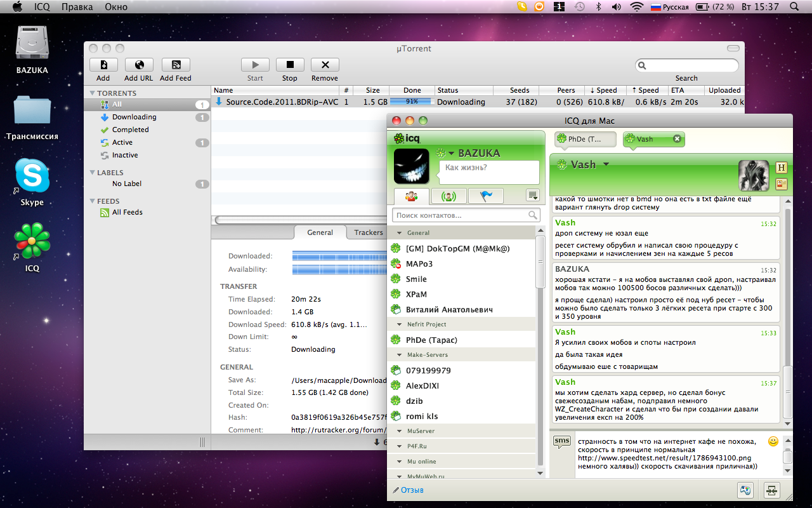This screenshot has height=508, width=812.
Task: Expand the MuServer group
Action: pyautogui.click(x=399, y=431)
